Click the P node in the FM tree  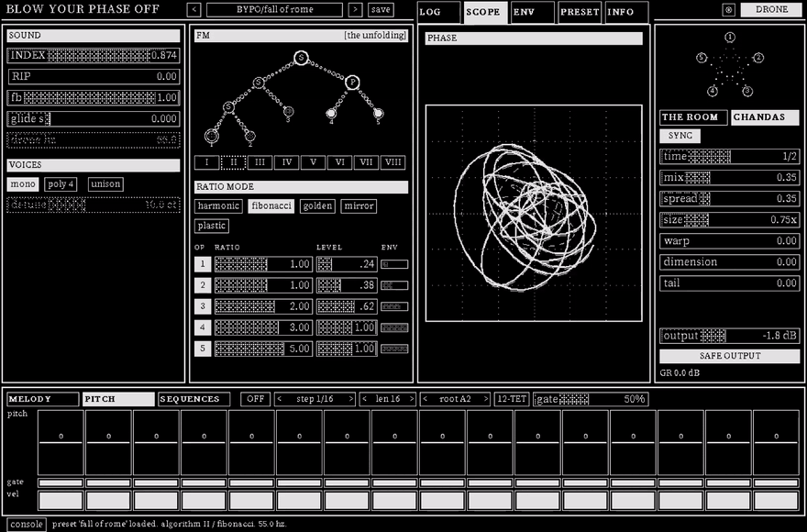click(352, 82)
